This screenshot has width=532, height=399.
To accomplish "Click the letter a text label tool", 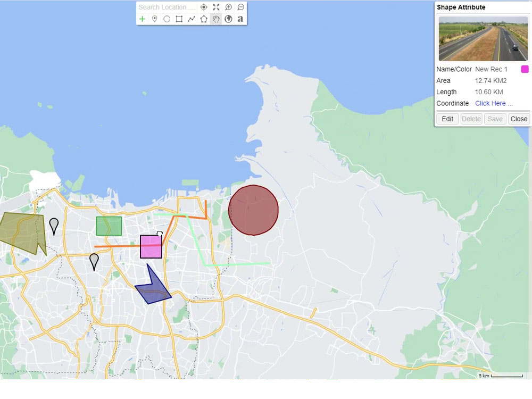I will pos(240,19).
